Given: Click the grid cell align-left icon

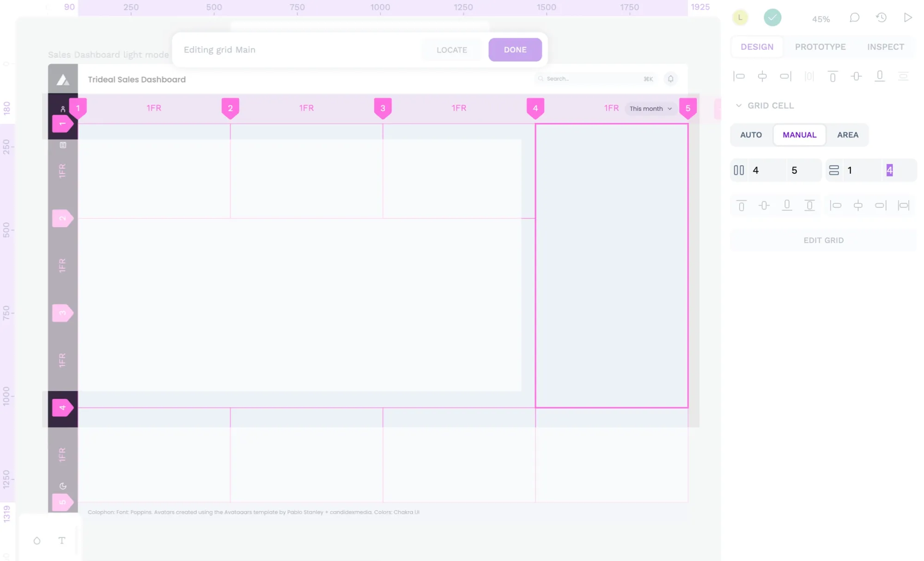Looking at the screenshot, I should pyautogui.click(x=835, y=205).
